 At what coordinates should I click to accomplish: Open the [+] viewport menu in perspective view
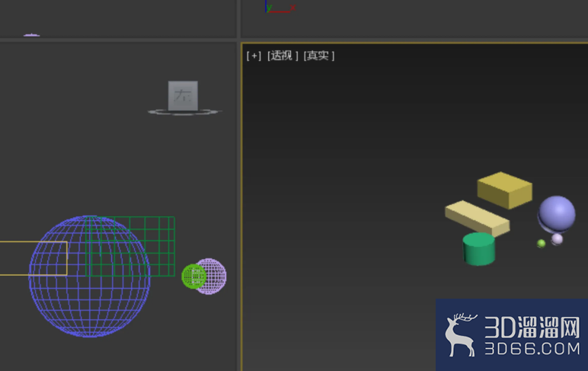pos(254,56)
